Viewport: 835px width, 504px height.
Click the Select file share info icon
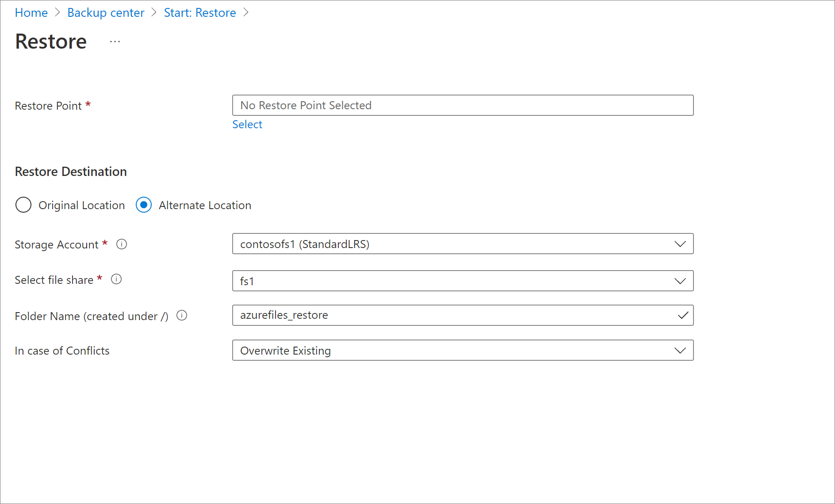click(x=116, y=279)
